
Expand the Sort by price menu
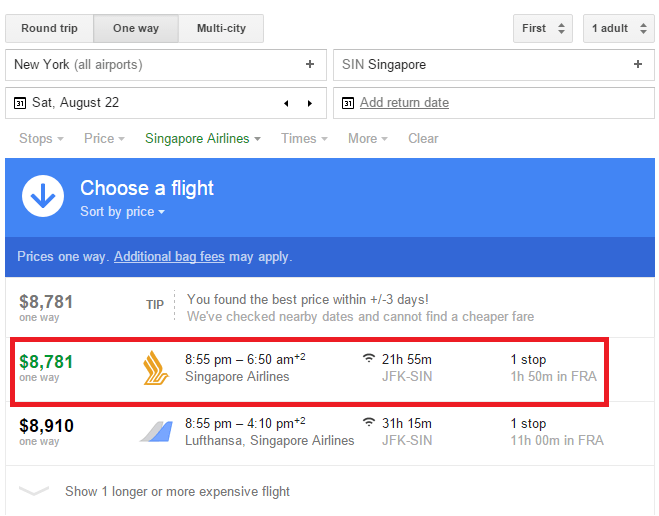coord(122,211)
